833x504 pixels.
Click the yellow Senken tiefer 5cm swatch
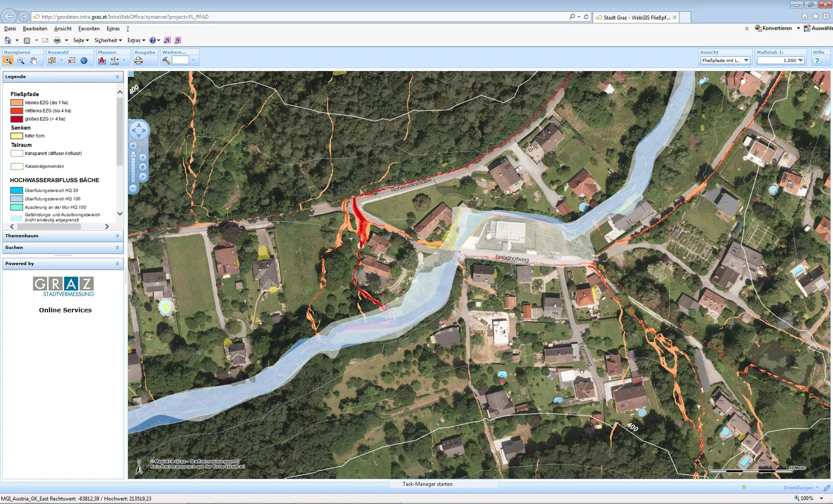tap(17, 136)
